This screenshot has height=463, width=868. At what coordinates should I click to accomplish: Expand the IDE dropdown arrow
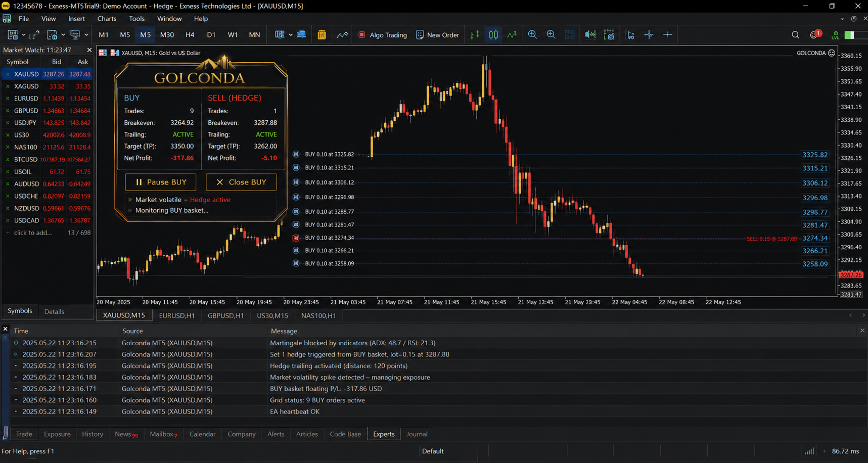(291, 35)
